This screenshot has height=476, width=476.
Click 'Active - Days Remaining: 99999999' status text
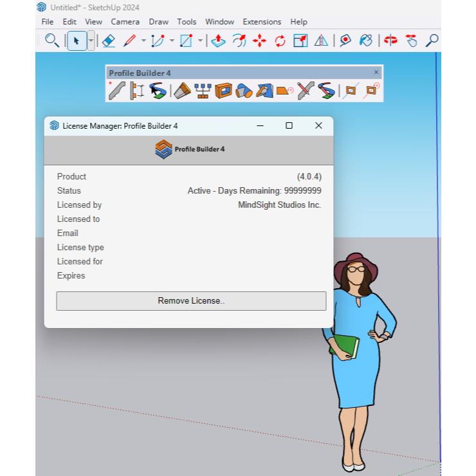coord(254,190)
